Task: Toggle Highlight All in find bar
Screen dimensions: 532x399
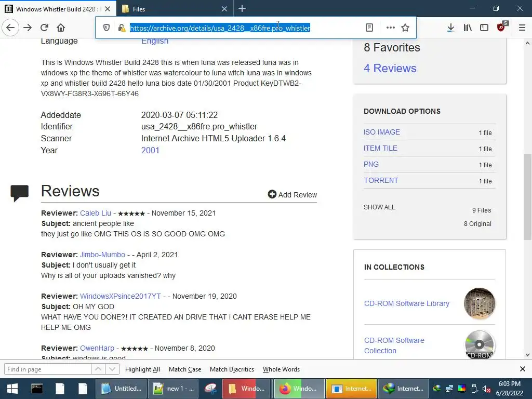Action: coord(142,369)
